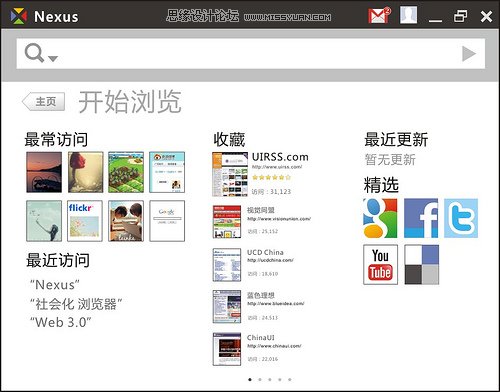The image size is (500, 392).
Task: Open the farm game thumbnail
Action: click(126, 172)
